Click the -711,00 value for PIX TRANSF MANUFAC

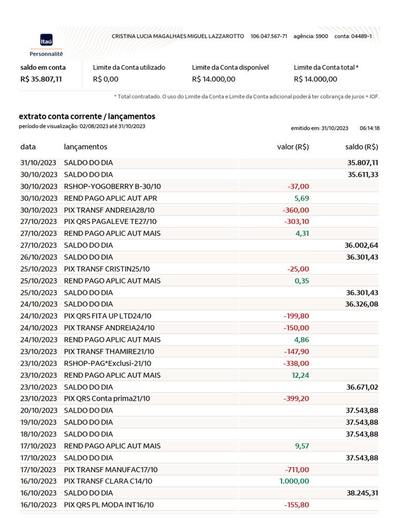pyautogui.click(x=297, y=469)
